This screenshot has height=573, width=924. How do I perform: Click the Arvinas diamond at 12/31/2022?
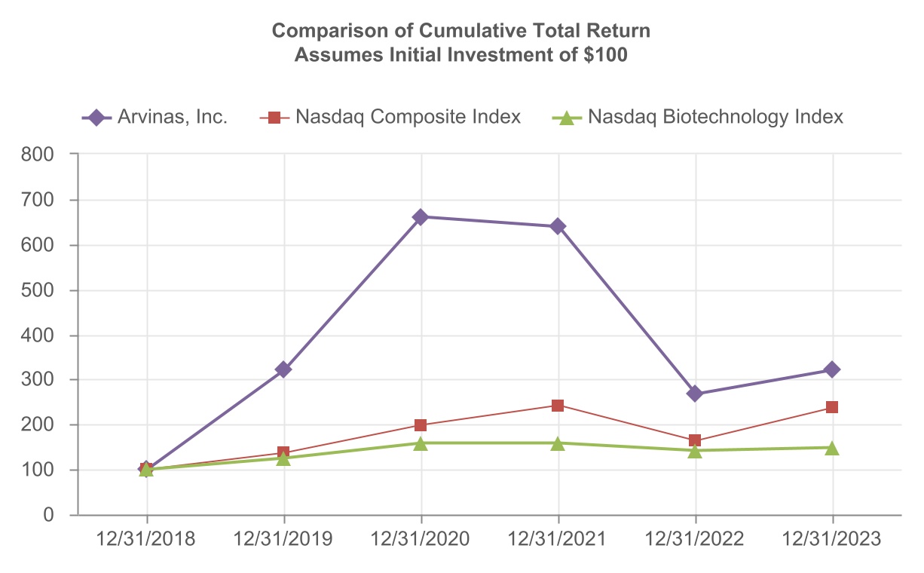(695, 394)
